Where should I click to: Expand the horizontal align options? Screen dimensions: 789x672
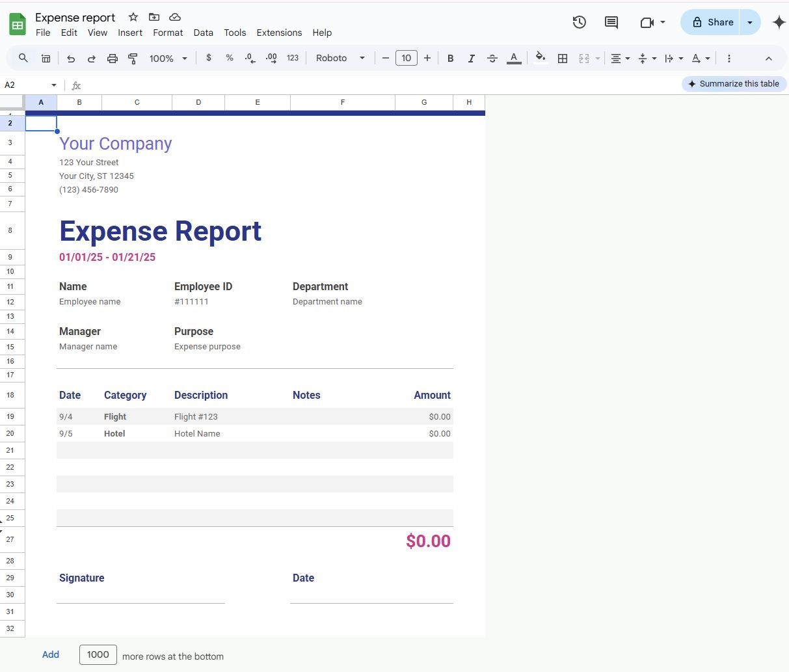628,58
